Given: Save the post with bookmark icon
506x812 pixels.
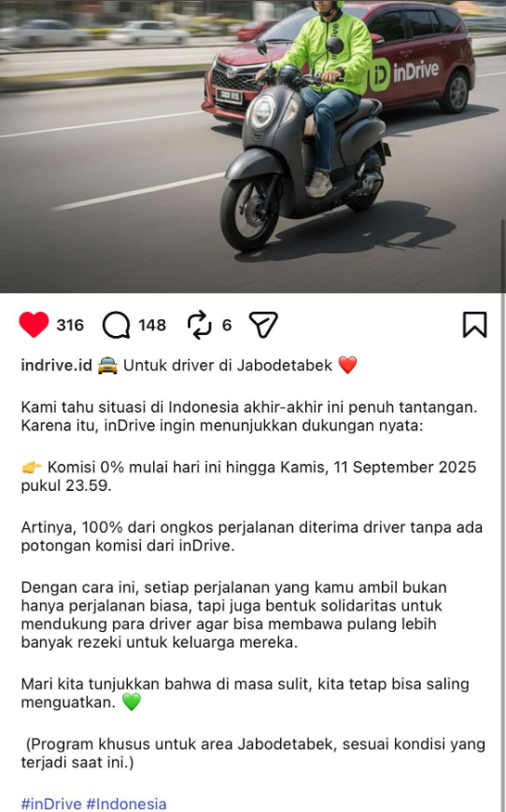Looking at the screenshot, I should click(474, 325).
